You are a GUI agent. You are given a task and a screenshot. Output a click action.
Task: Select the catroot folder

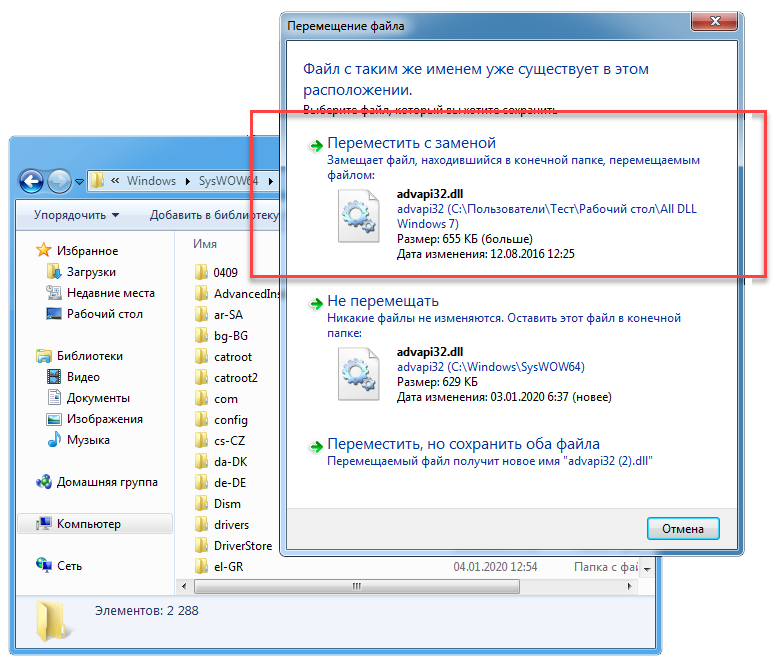pos(233,357)
